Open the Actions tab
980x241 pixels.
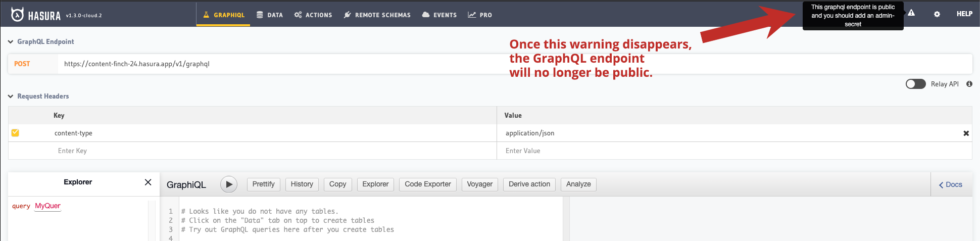(313, 15)
